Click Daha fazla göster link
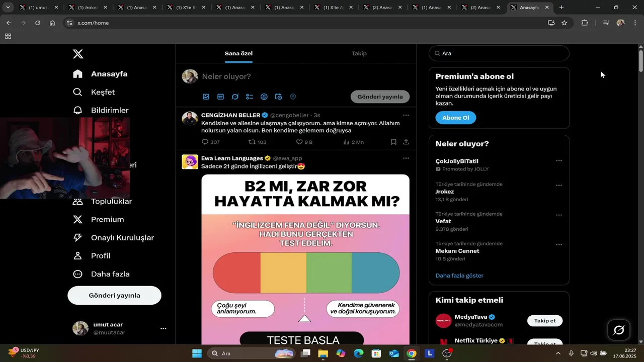This screenshot has width=644, height=362. point(459,276)
